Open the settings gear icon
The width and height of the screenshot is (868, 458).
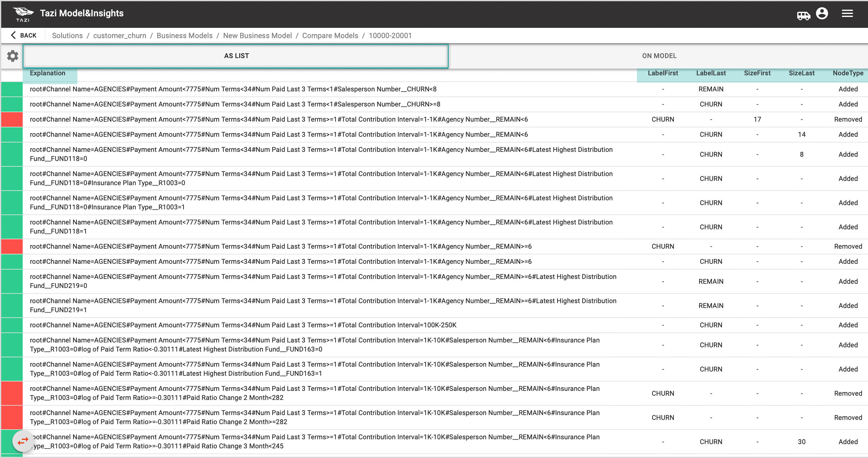click(x=12, y=56)
